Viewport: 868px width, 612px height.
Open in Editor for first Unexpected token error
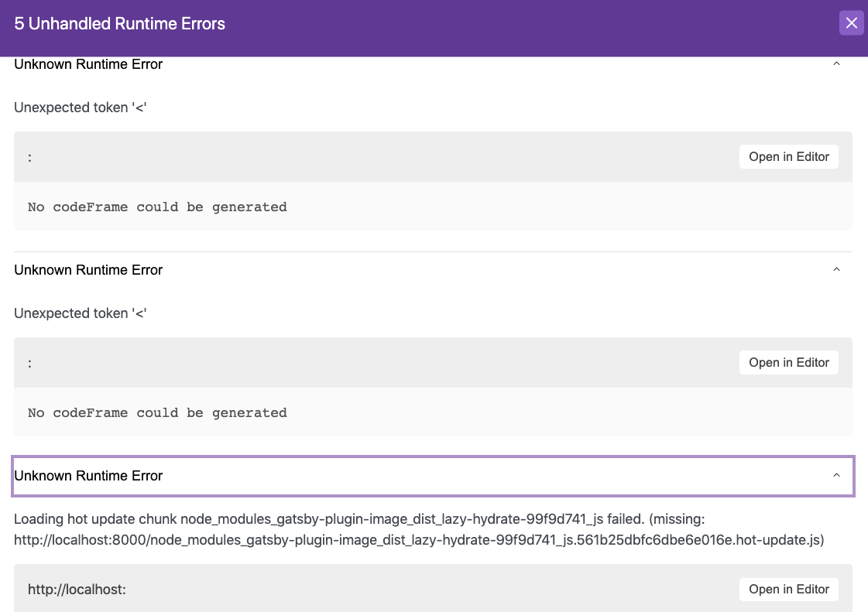coord(789,156)
